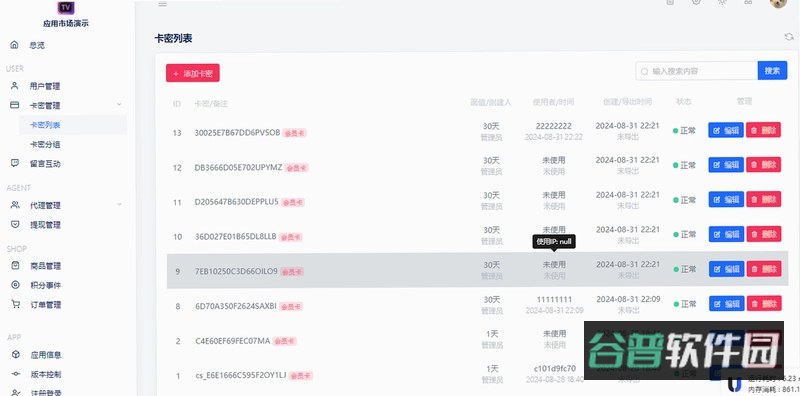The height and width of the screenshot is (396, 800).
Task: Open the 总览 overview page
Action: 37,45
